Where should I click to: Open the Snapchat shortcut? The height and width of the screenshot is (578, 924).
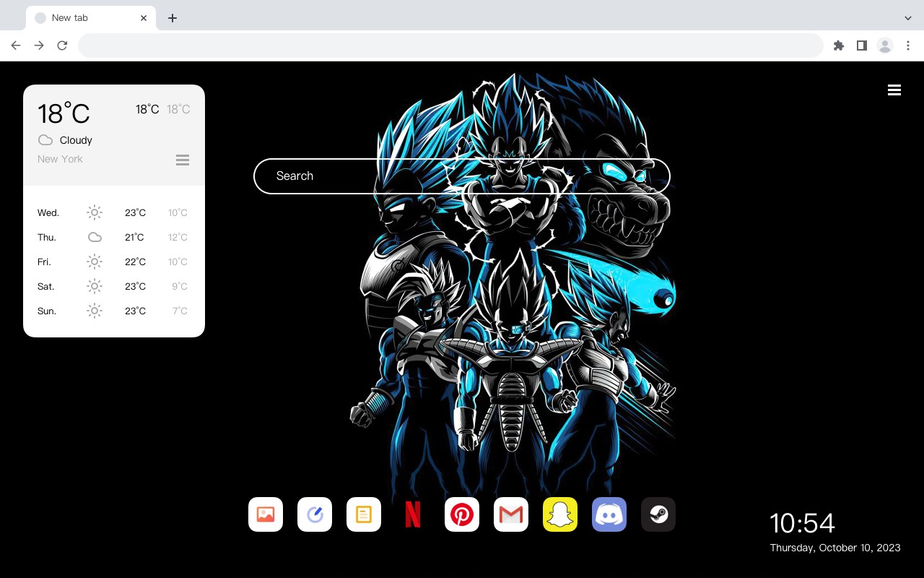(560, 514)
